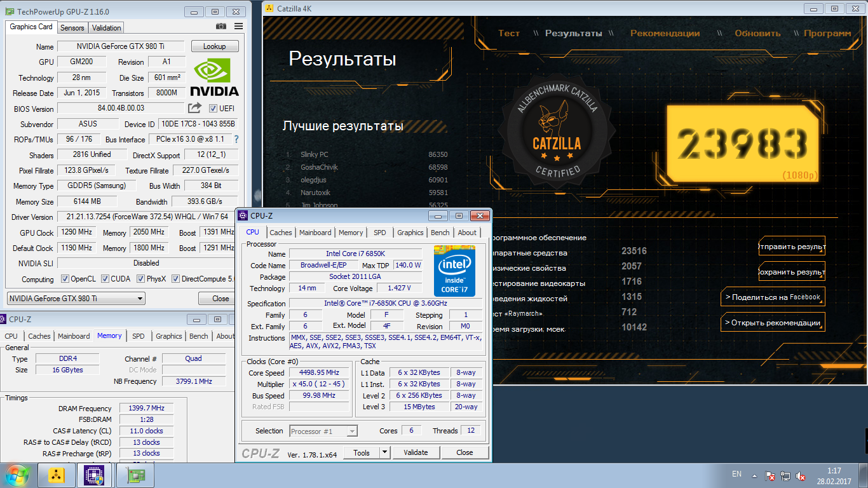Click the Close button in GPU-Z
This screenshot has height=488, width=868.
(x=220, y=299)
